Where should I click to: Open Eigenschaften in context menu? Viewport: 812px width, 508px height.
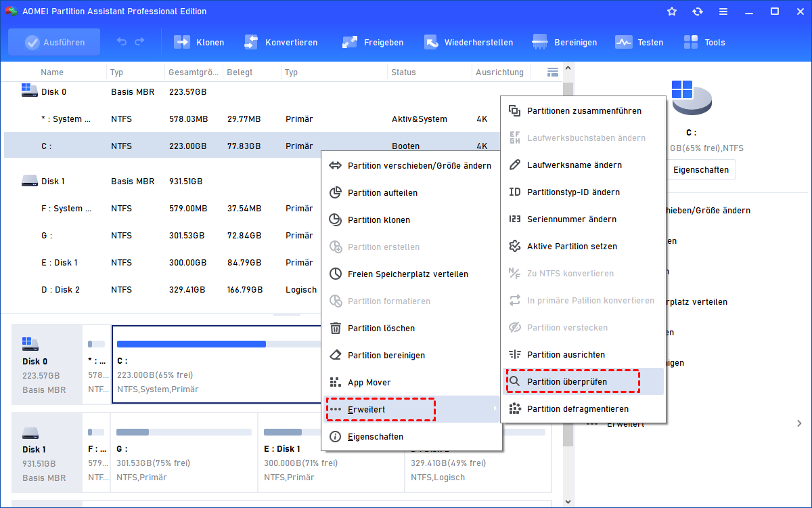coord(412,436)
